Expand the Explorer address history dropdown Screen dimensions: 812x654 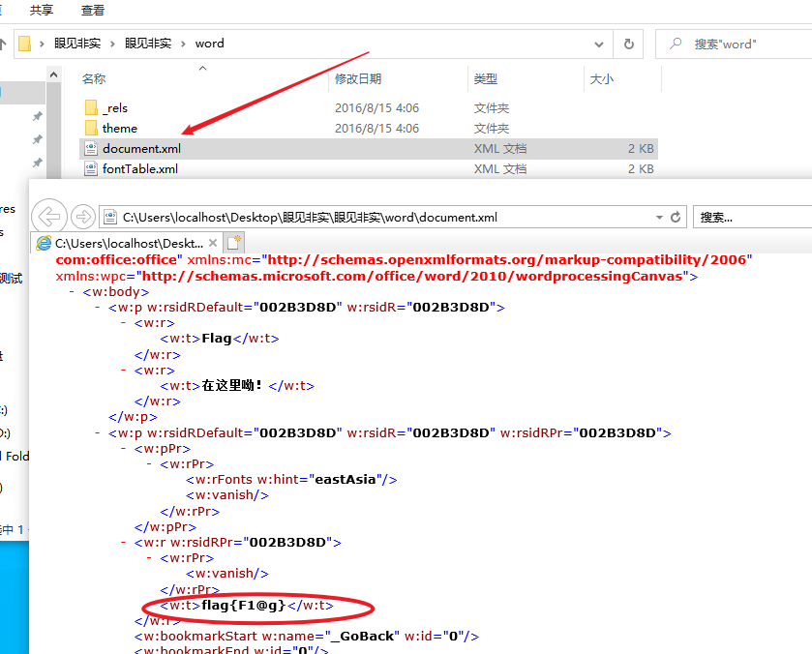coord(599,44)
